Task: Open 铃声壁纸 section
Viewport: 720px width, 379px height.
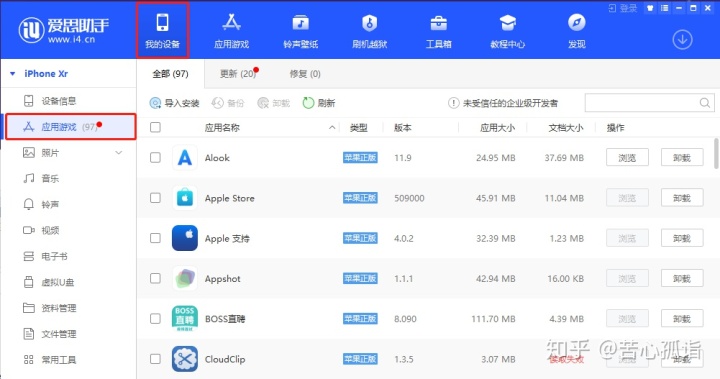Action: tap(300, 30)
